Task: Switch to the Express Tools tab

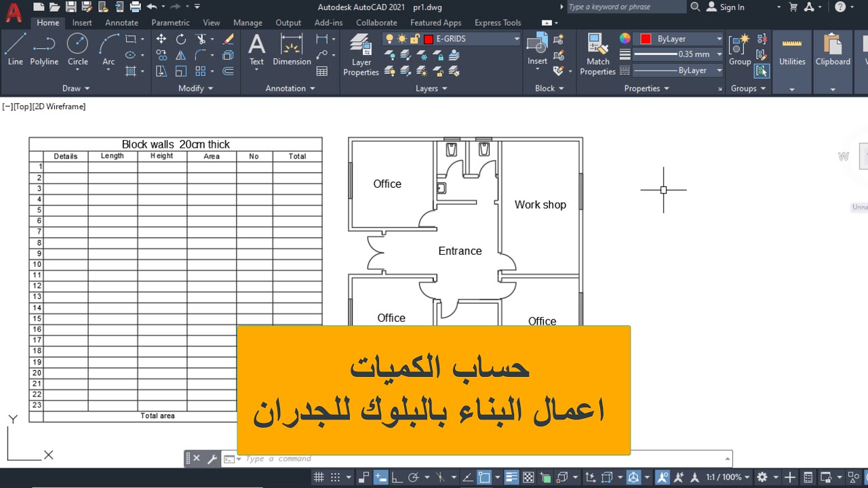Action: click(498, 22)
